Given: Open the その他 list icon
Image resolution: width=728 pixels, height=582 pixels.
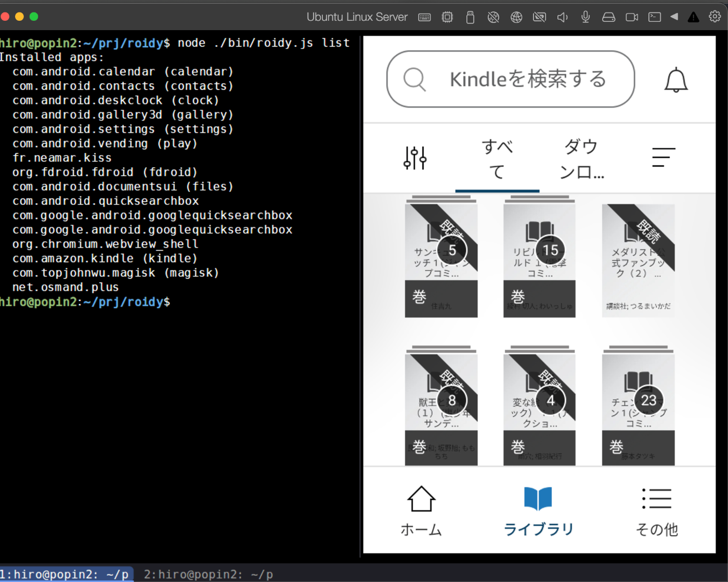Looking at the screenshot, I should (x=657, y=498).
